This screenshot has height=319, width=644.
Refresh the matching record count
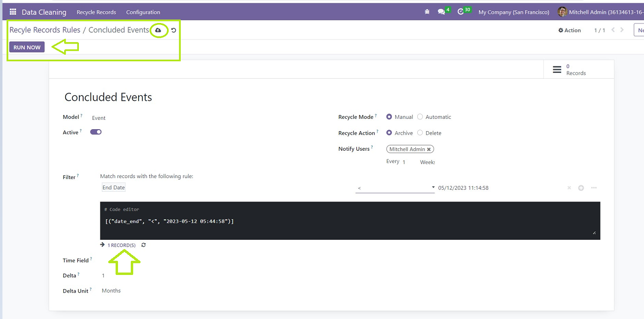tap(143, 245)
